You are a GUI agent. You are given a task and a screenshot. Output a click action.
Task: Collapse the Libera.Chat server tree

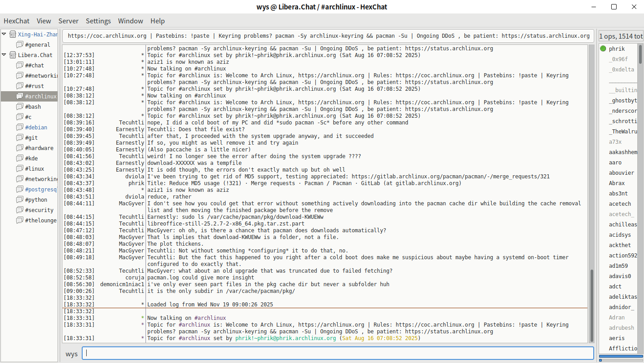[x=4, y=55]
